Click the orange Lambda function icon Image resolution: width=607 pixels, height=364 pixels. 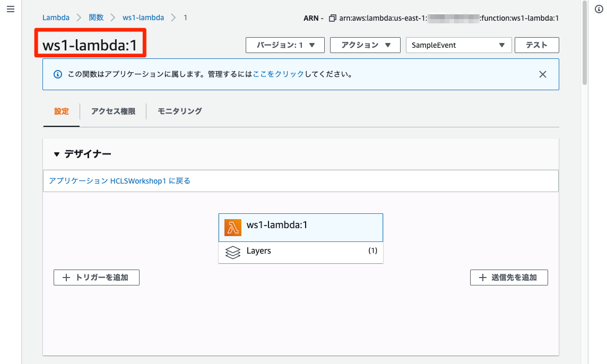(232, 228)
